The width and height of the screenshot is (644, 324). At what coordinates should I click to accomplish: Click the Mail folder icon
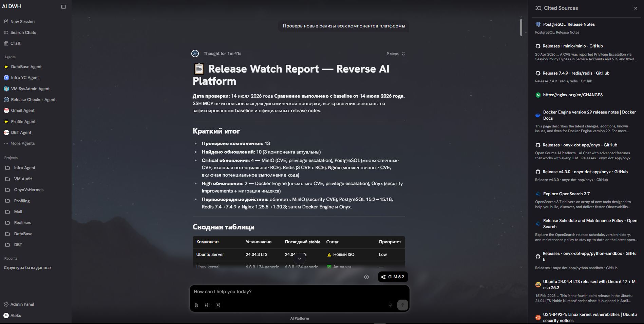(x=7, y=212)
